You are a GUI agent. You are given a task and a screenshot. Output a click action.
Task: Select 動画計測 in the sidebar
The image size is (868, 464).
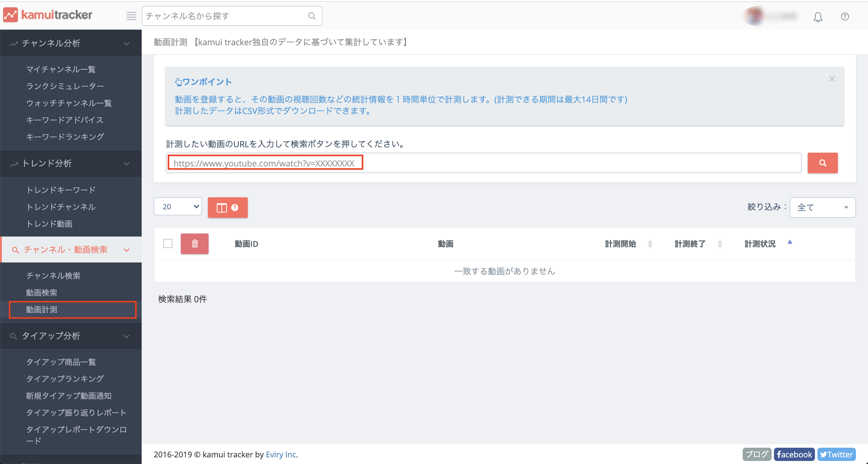point(42,310)
